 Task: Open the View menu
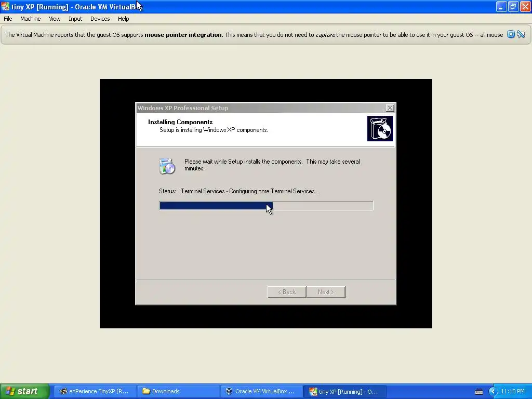point(55,19)
